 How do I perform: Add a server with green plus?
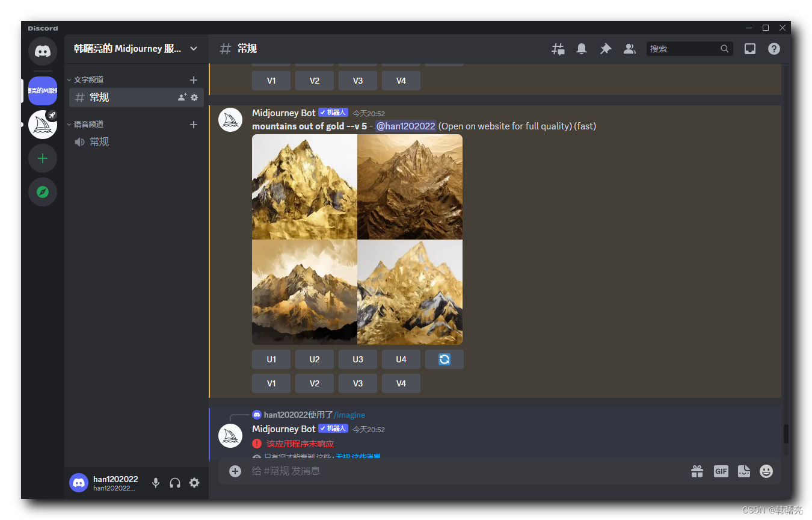coord(43,159)
